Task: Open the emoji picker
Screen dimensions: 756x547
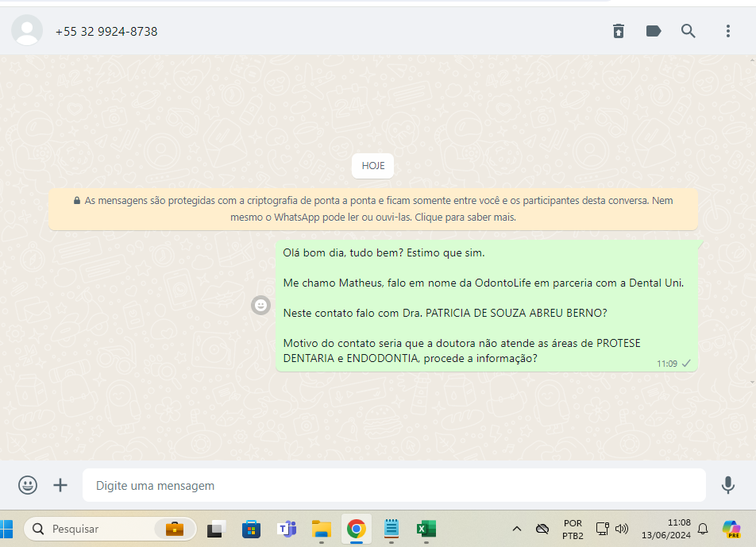Action: tap(28, 485)
